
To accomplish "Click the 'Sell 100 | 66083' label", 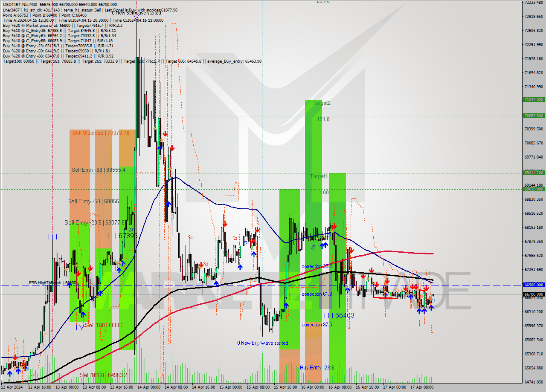I will [x=104, y=325].
